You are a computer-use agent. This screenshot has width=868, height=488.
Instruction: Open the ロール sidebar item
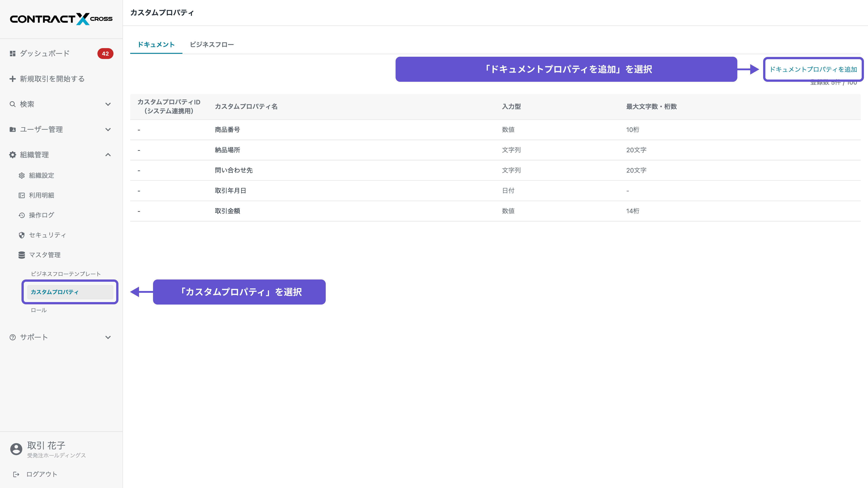[39, 310]
